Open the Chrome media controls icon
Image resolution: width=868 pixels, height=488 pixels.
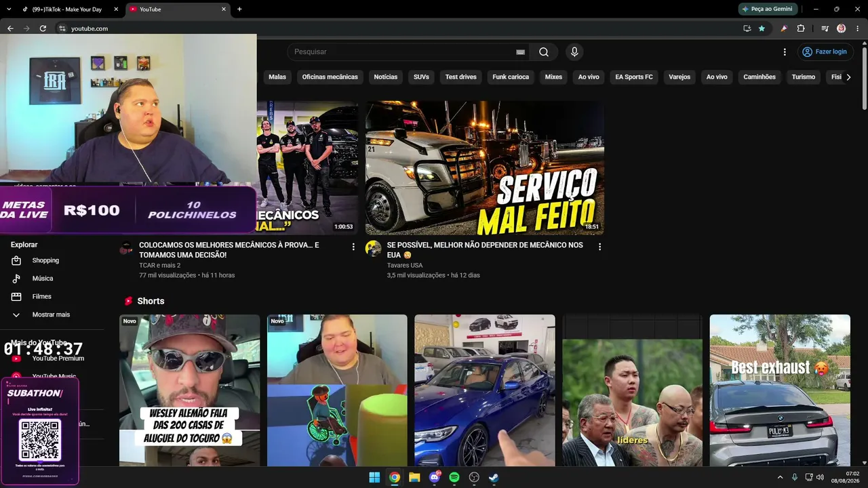825,28
